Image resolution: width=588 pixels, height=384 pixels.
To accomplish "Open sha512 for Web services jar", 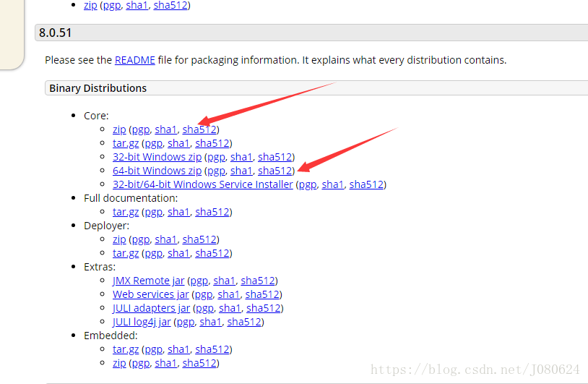I will [262, 294].
